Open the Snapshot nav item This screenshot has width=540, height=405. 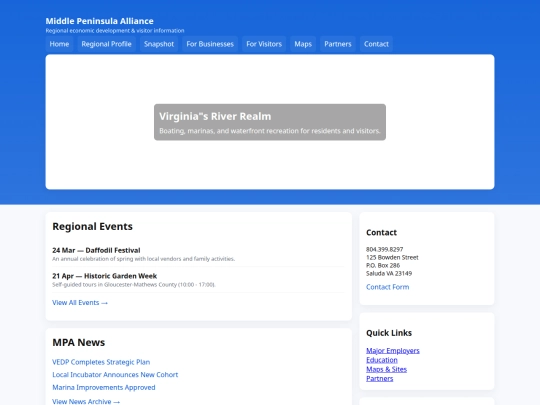(159, 44)
